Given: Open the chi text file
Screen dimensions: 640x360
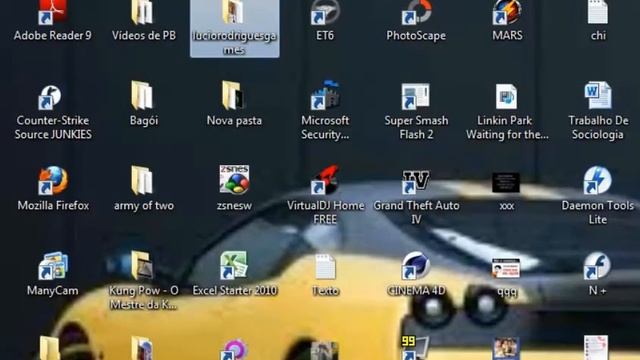Looking at the screenshot, I should pyautogui.click(x=598, y=20).
